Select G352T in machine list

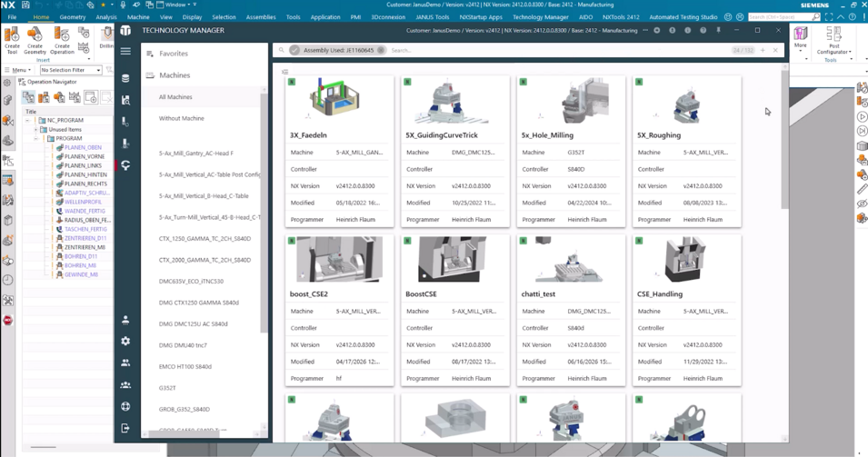coord(167,388)
